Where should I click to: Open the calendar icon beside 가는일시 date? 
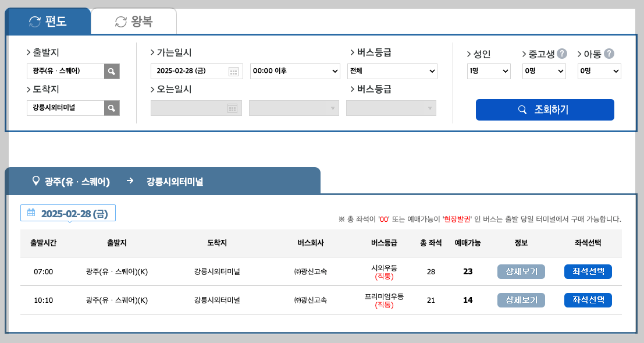[x=234, y=71]
